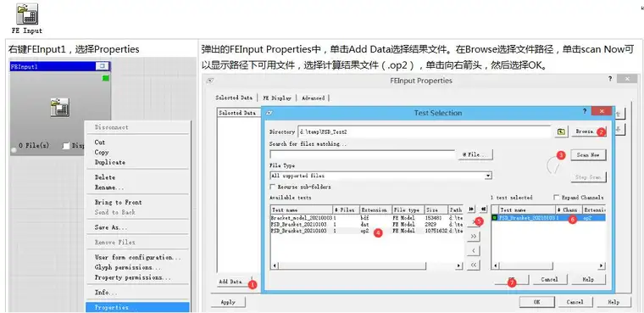The image size is (644, 313).
Task: Select the PSD_Bracket_20210103 dat row
Action: click(x=366, y=224)
